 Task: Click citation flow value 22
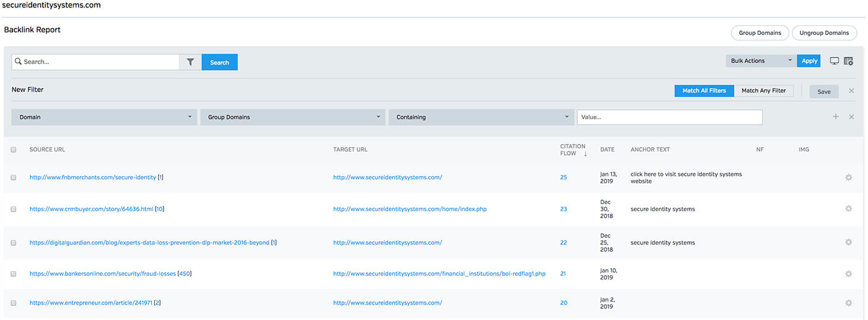[564, 242]
